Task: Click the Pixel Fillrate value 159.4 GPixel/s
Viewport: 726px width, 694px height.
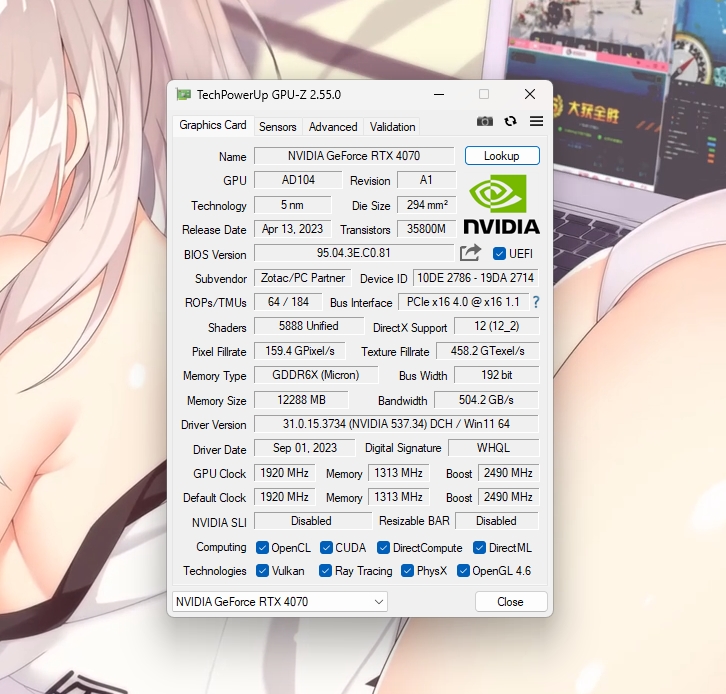Action: point(300,351)
